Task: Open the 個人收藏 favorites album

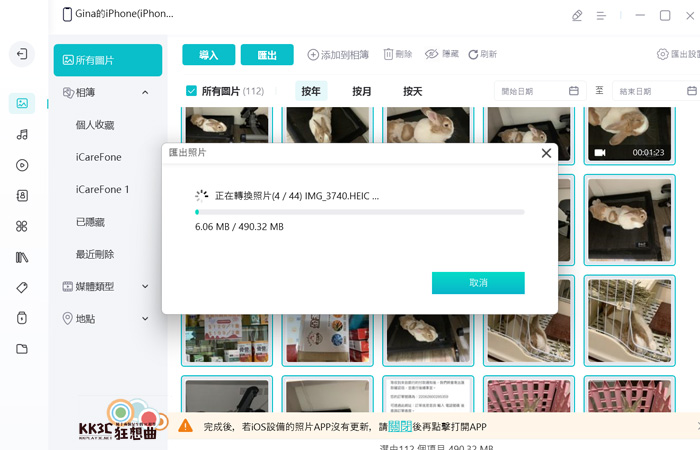Action: 95,125
